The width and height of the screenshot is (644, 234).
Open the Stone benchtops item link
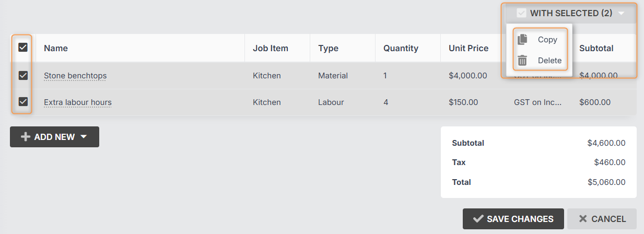[75, 76]
